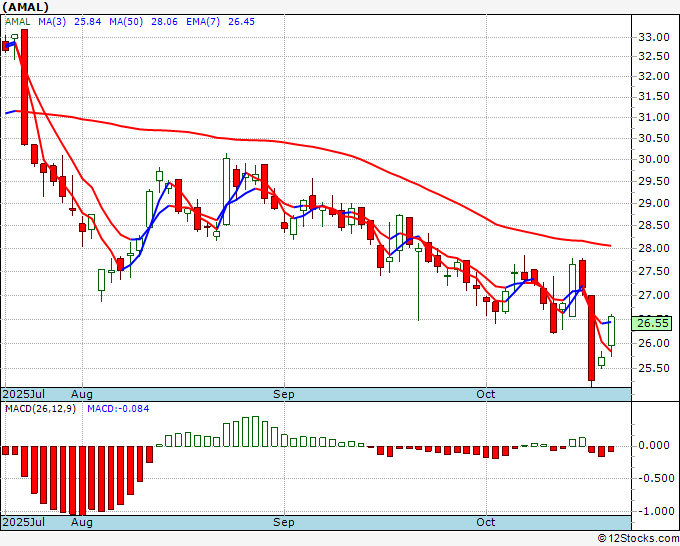680x546 pixels.
Task: Click the 28.50 price axis label
Action: point(654,225)
